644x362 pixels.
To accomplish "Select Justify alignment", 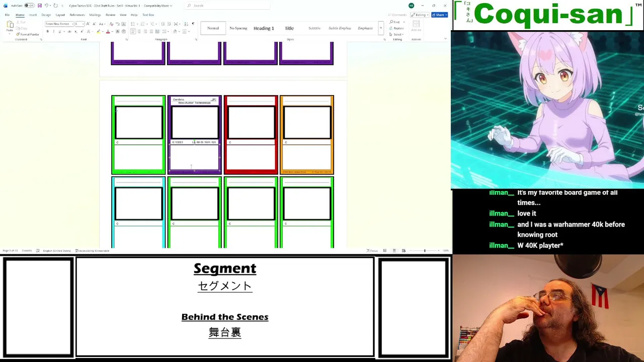I will click(151, 31).
